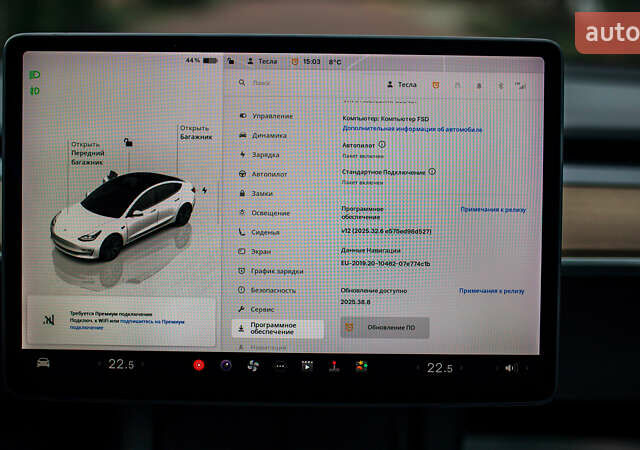Image resolution: width=640 pixels, height=450 pixels.
Task: Click the Autopilot info circle icon
Action: (381, 144)
